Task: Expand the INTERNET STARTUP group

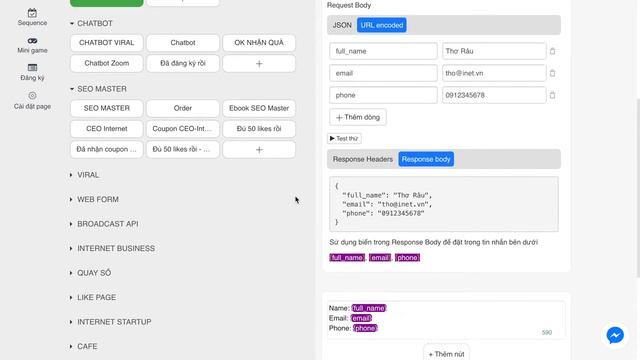Action: point(71,322)
